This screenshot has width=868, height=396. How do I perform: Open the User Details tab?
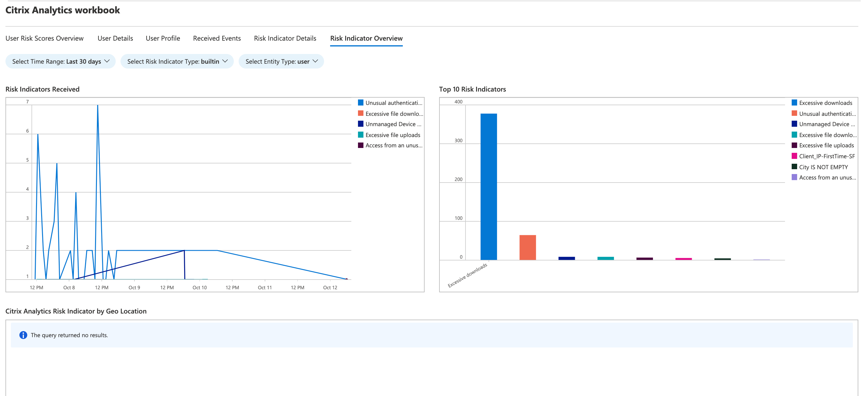coord(115,39)
